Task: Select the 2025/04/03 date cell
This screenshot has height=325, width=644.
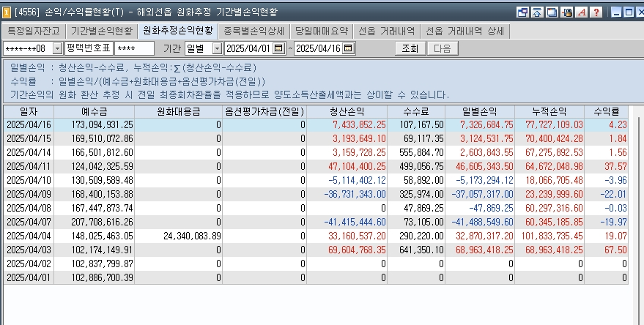Action: pos(29,250)
